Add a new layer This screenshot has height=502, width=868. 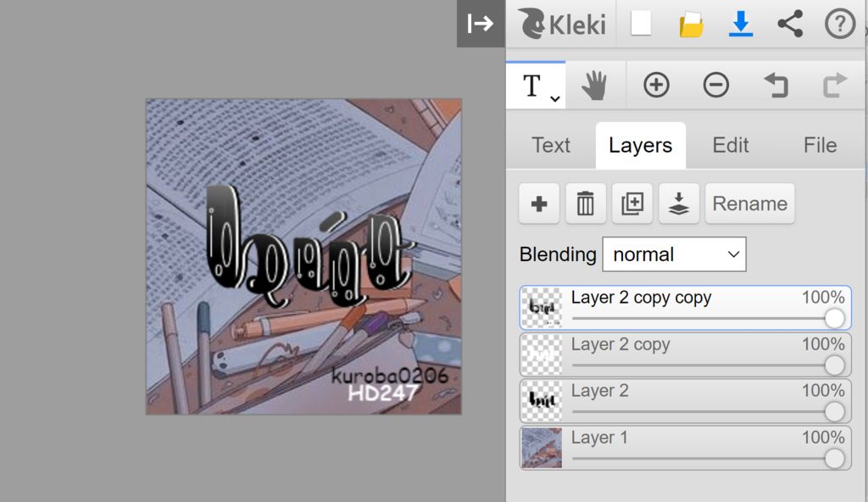pyautogui.click(x=539, y=204)
